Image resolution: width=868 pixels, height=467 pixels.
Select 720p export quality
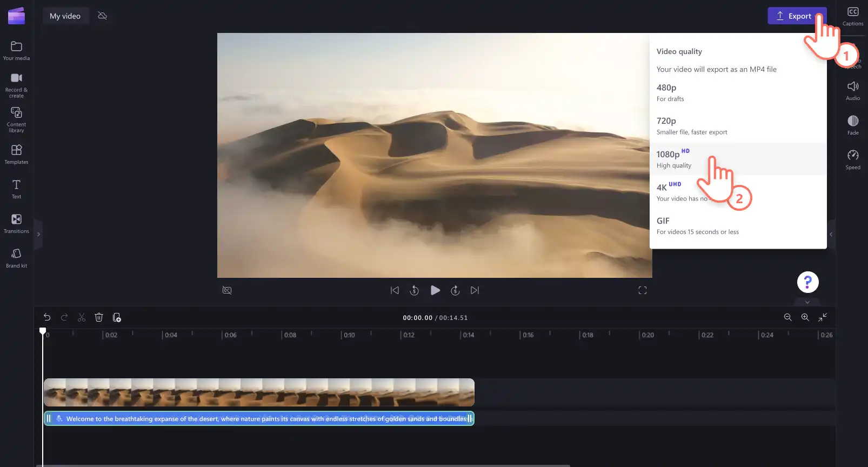738,126
